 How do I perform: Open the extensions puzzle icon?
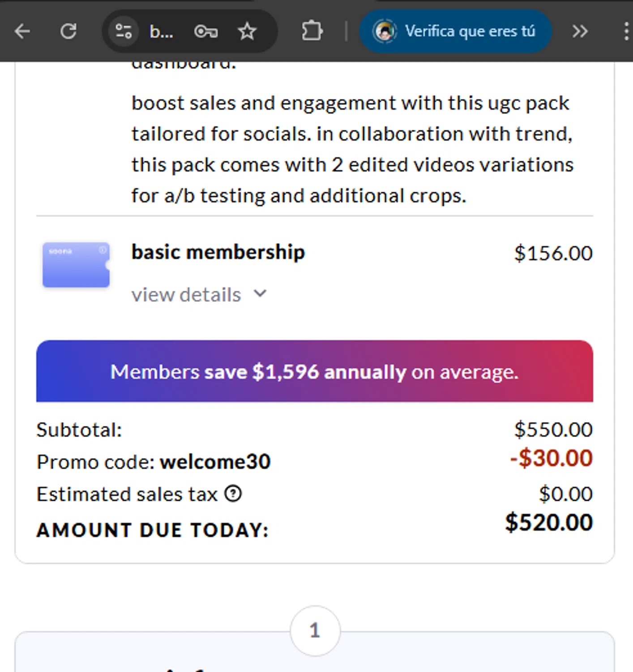click(312, 31)
